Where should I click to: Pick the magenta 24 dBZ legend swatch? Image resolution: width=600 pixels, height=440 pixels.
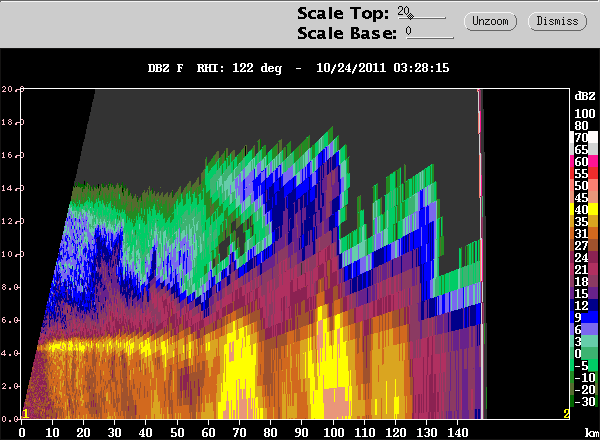tap(584, 257)
